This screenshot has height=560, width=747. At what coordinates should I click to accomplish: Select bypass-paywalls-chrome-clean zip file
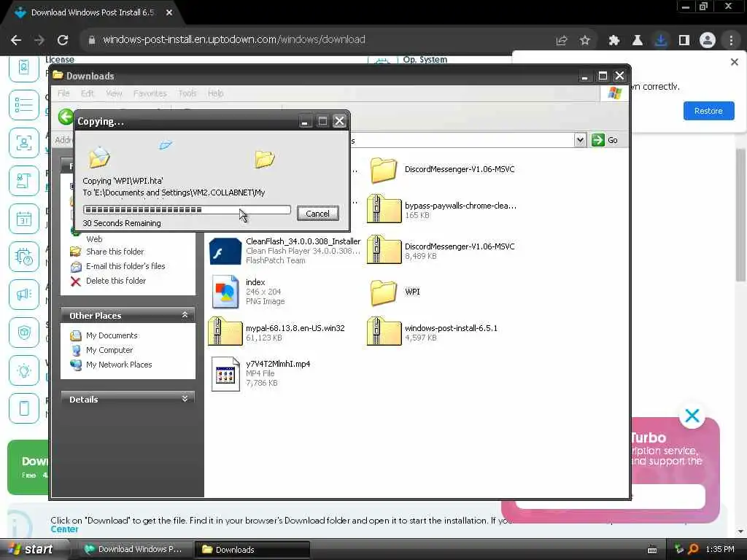pyautogui.click(x=442, y=209)
